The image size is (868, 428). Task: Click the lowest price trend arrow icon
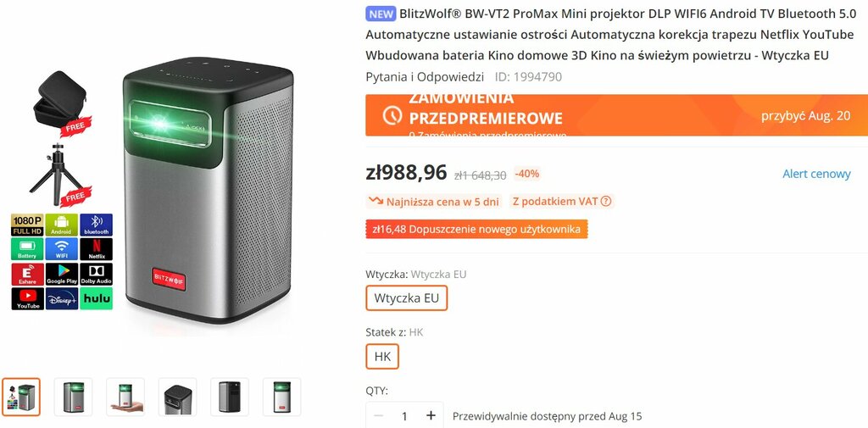coord(376,202)
